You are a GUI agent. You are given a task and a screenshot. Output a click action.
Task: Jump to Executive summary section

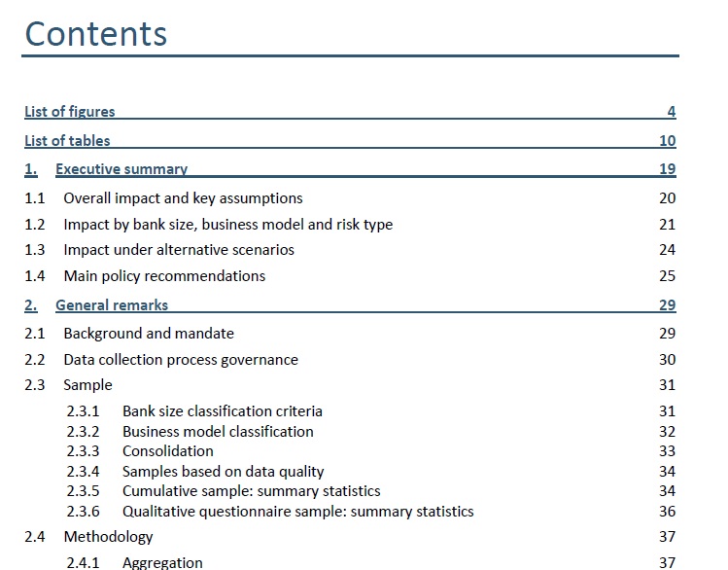(121, 169)
